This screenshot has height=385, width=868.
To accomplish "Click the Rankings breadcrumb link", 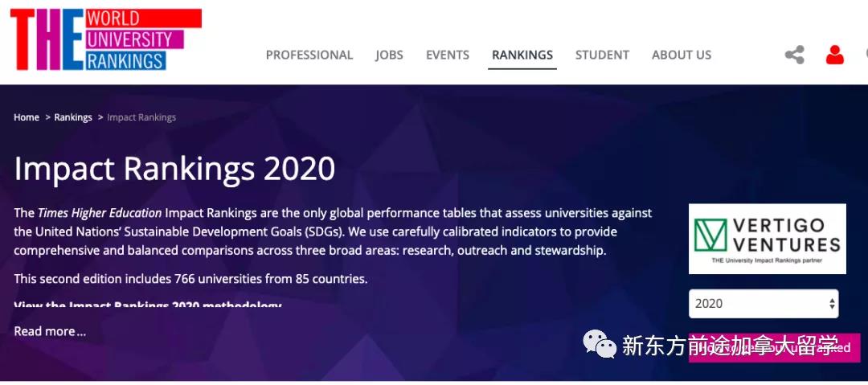I will click(73, 117).
